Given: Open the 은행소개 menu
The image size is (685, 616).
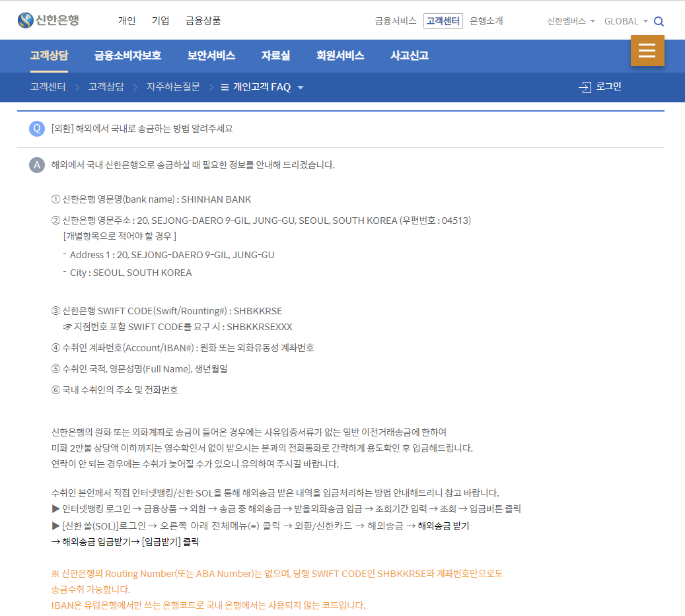Looking at the screenshot, I should (x=486, y=21).
